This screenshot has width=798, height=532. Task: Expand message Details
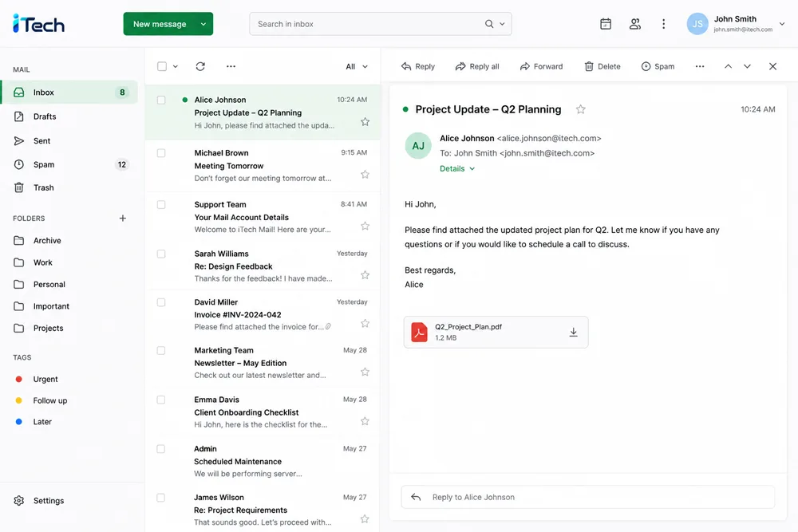(x=457, y=168)
